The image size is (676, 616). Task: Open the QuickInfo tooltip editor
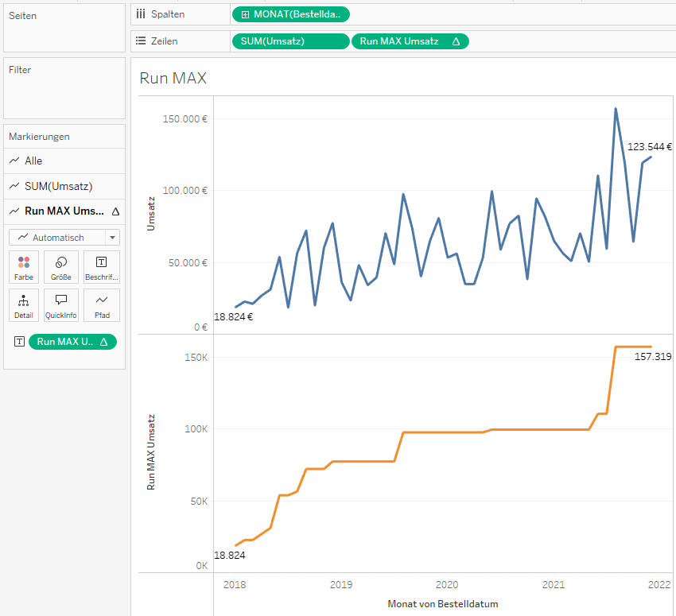[61, 305]
